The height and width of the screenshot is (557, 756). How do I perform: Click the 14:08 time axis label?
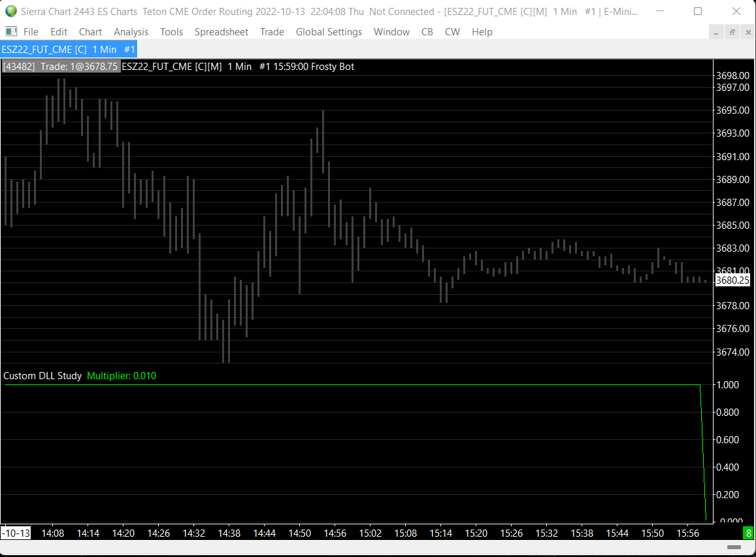click(x=52, y=533)
